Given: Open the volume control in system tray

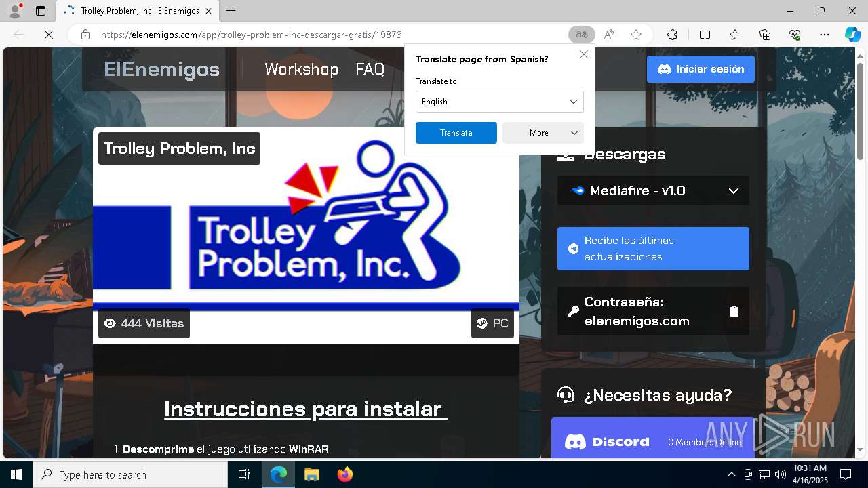Looking at the screenshot, I should coord(780,474).
